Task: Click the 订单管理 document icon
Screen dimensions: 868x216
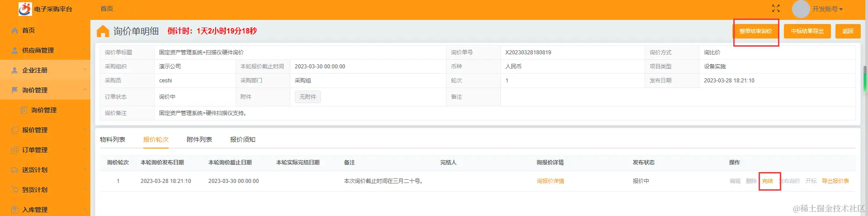Action: 14,150
